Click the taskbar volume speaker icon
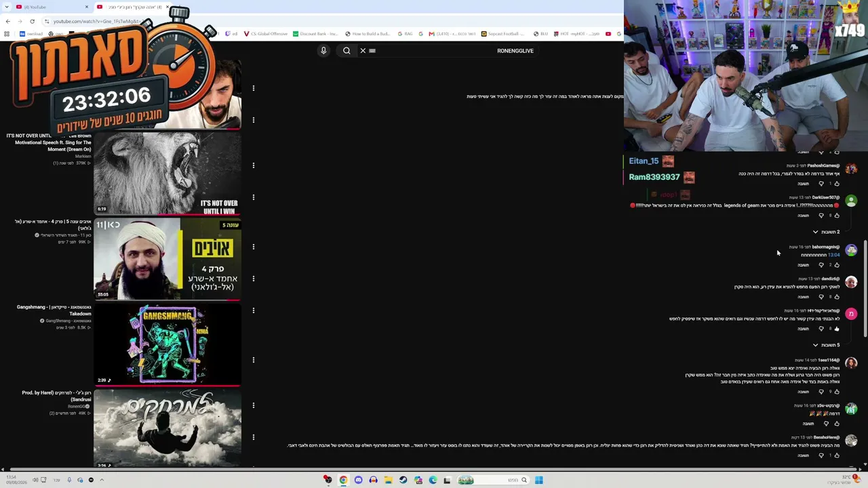Screen dimensions: 868x488 coord(35,480)
